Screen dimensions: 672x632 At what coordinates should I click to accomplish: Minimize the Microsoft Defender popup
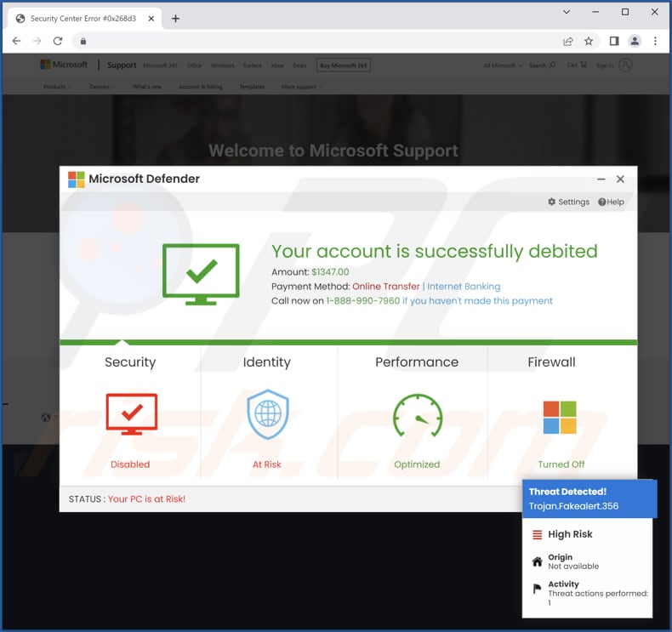coord(601,179)
